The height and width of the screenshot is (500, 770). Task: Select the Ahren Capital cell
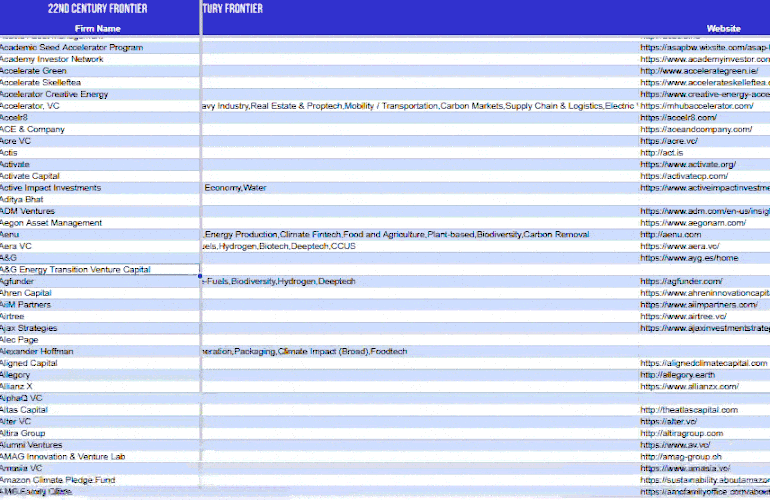(x=100, y=293)
